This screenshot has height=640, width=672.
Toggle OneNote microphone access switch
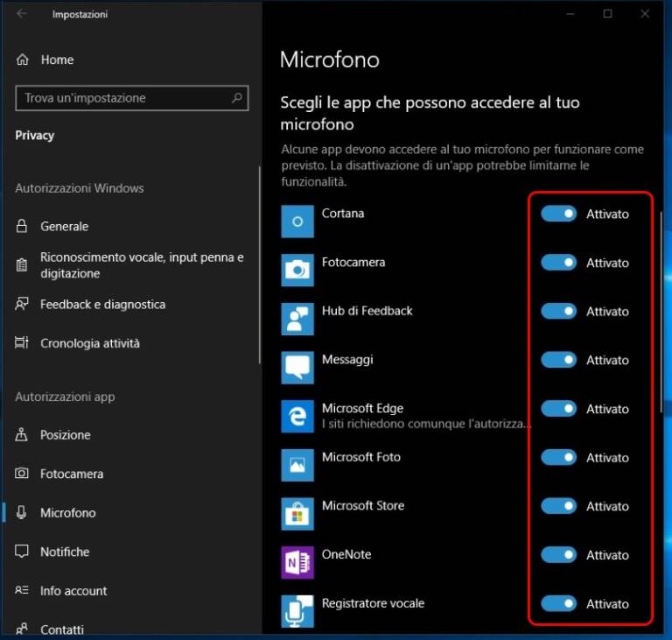[x=558, y=555]
